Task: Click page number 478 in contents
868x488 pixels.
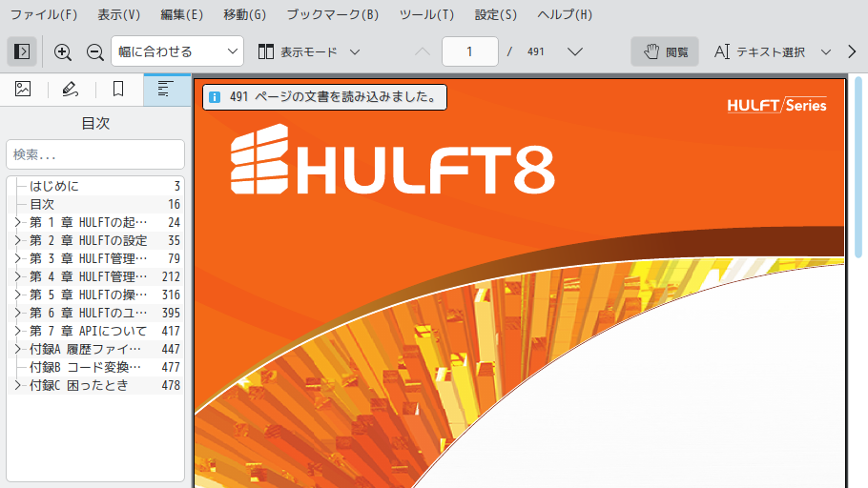Action: point(171,385)
